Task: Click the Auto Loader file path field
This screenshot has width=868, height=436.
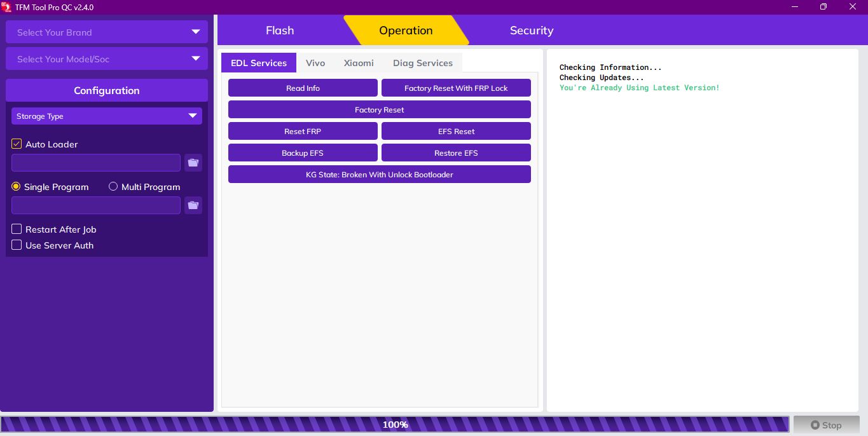Action: (96, 163)
